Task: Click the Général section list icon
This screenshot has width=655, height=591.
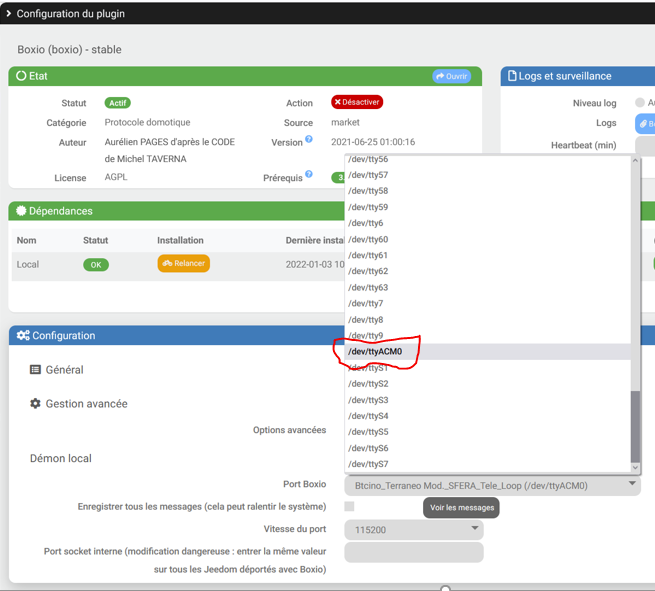Action: [x=35, y=370]
